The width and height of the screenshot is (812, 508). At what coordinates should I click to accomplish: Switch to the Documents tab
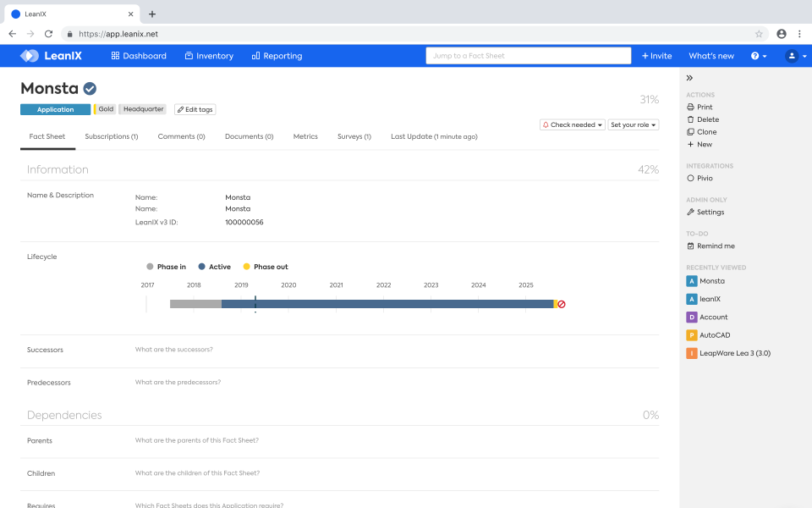point(249,136)
